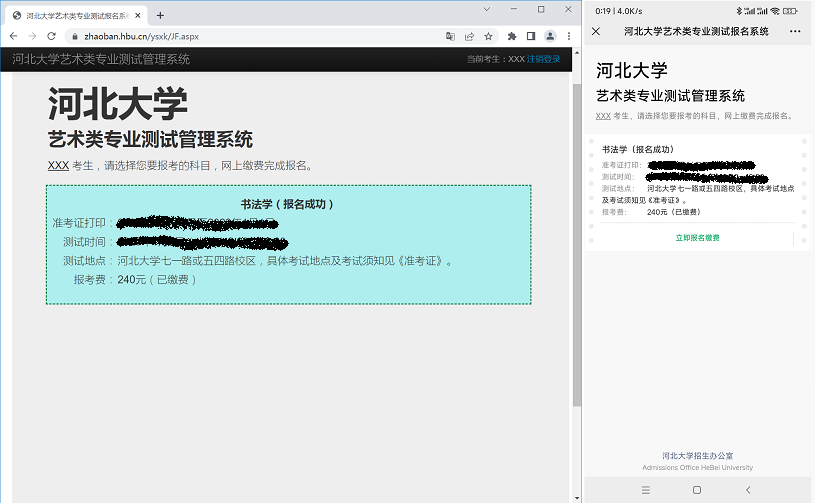Tap 河北大学招生办公室 footer link on phone
Screen dimensions: 815x503
[698, 456]
